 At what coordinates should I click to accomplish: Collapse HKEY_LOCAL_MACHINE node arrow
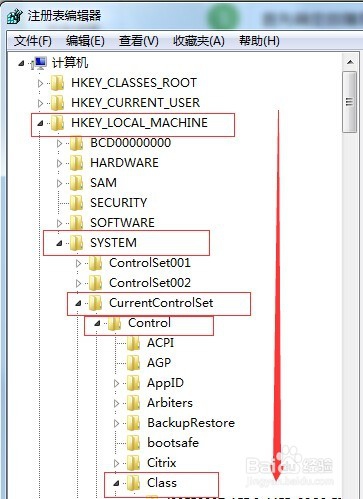tap(40, 123)
